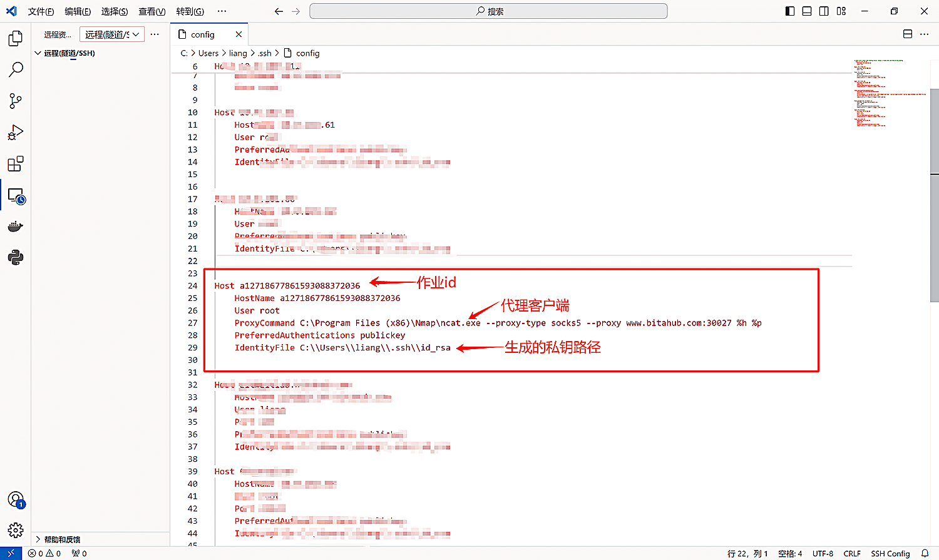Click the .ssh breadcrumb segment
939x560 pixels.
pyautogui.click(x=265, y=53)
